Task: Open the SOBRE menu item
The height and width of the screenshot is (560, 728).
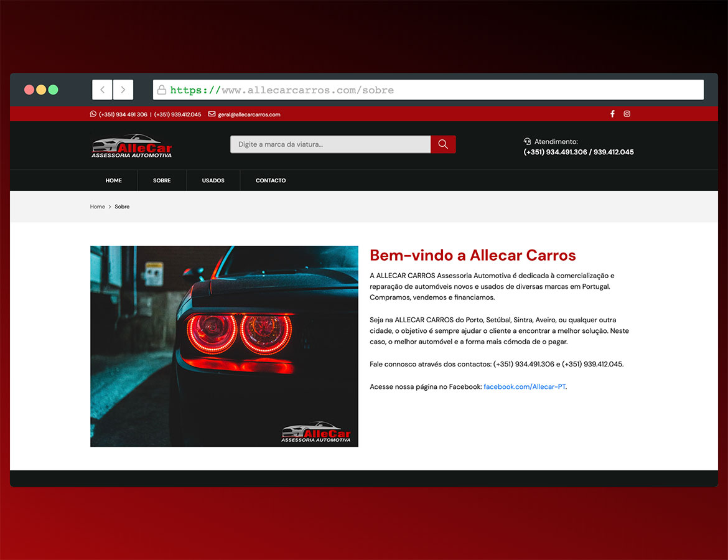Action: (x=162, y=180)
